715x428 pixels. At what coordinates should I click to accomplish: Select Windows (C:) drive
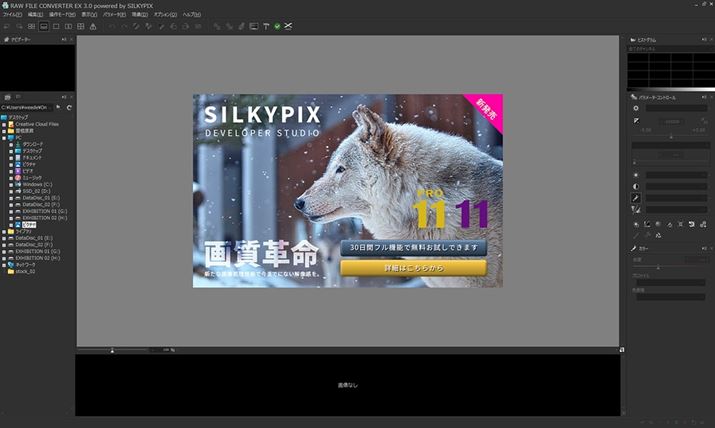click(x=37, y=184)
